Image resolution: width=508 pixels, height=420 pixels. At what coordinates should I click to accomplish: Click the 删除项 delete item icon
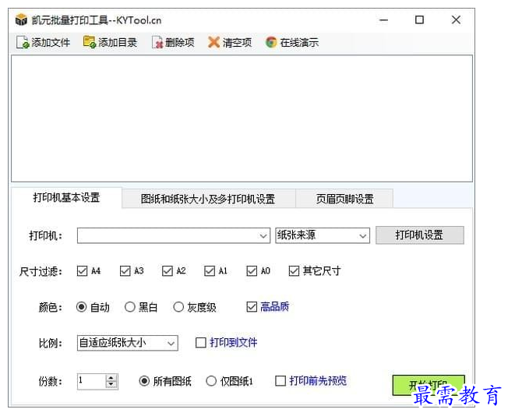click(157, 42)
